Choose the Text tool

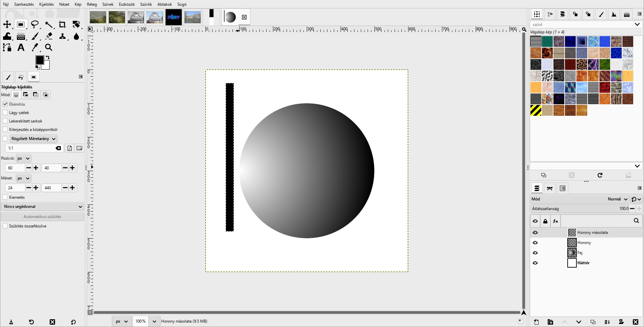point(21,47)
